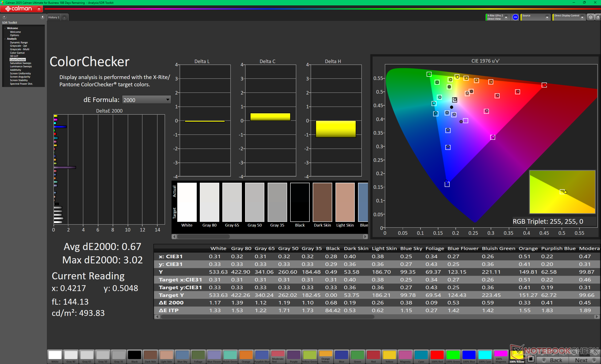The image size is (601, 364).
Task: Click the Bluish Green column header in table
Action: [499, 248]
